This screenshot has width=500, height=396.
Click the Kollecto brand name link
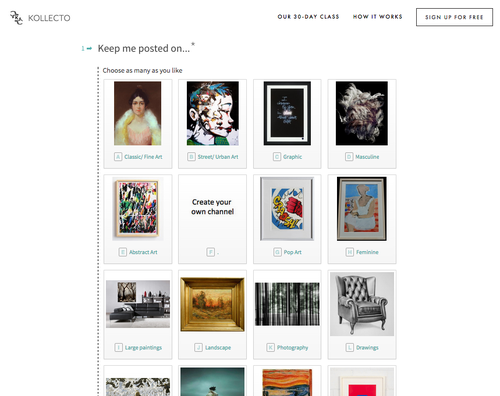click(49, 18)
